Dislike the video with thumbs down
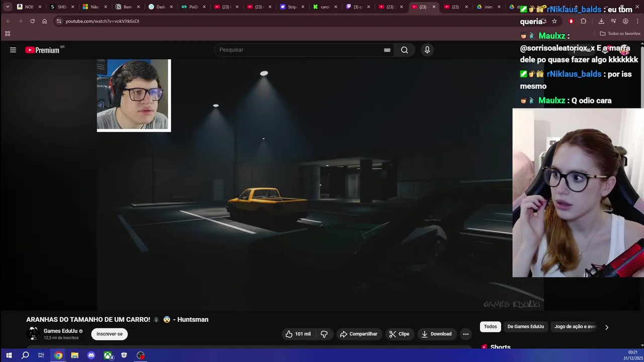The height and width of the screenshot is (362, 644). point(324,334)
